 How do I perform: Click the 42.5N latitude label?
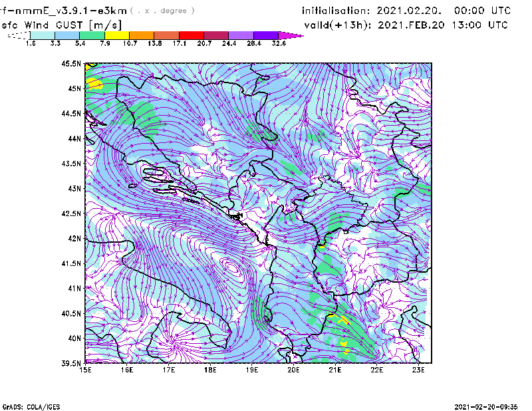tap(71, 213)
